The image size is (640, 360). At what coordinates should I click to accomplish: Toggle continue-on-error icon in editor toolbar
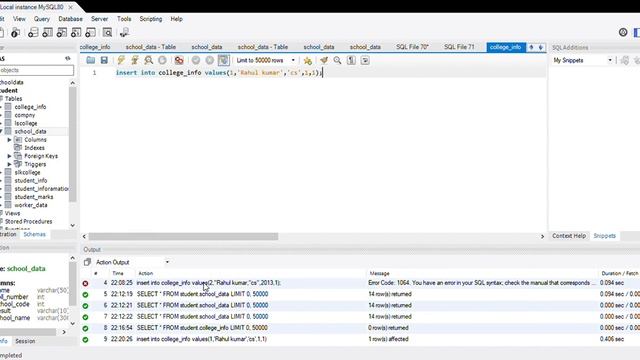(x=179, y=60)
